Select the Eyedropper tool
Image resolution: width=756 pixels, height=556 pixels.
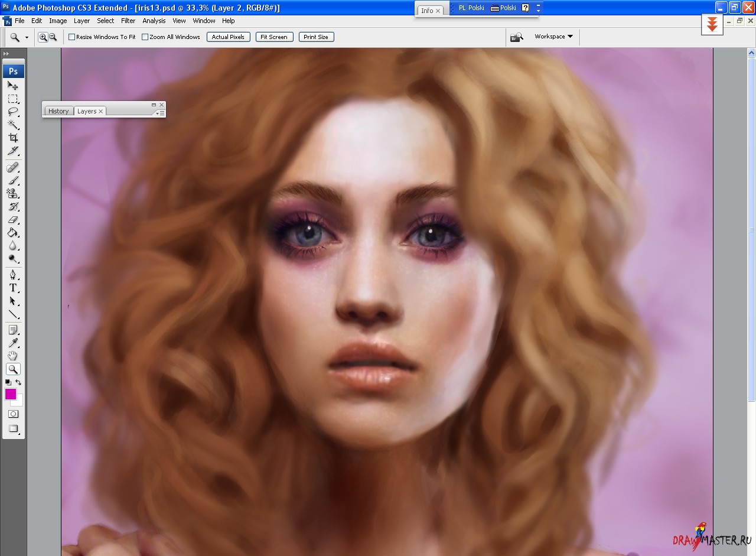[x=13, y=343]
